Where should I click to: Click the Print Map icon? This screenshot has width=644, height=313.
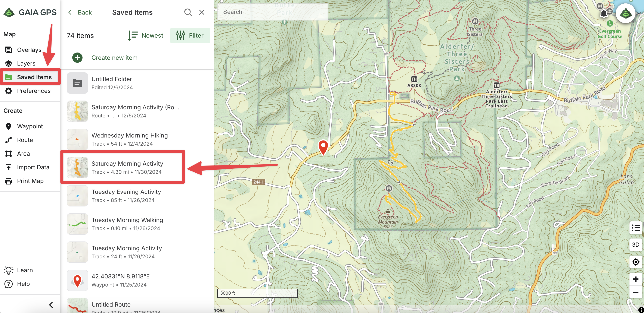[x=9, y=181]
